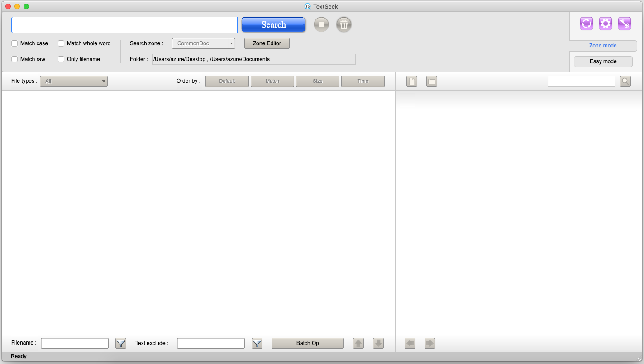Switch to Easy mode tab
This screenshot has height=364, width=644.
point(603,61)
